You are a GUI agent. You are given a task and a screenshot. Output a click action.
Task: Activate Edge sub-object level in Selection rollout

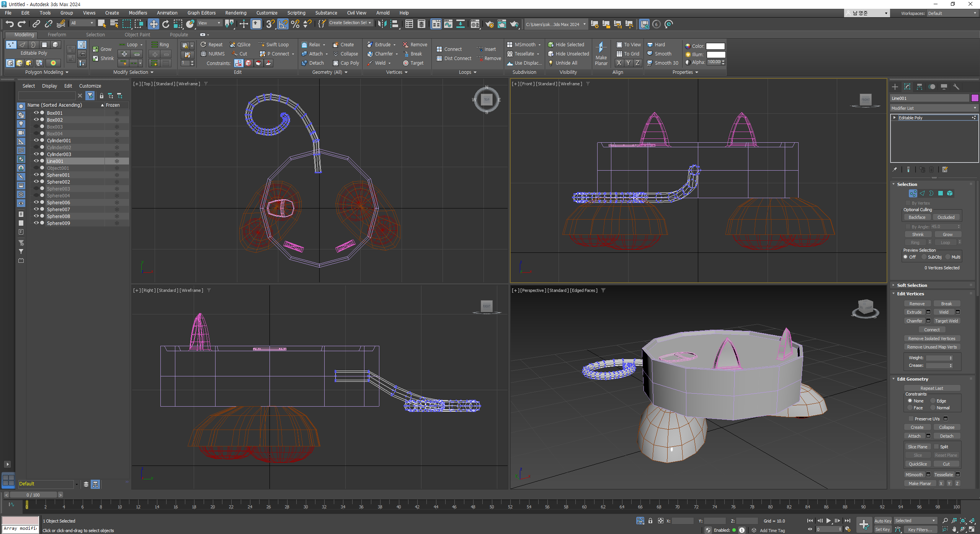(x=922, y=194)
